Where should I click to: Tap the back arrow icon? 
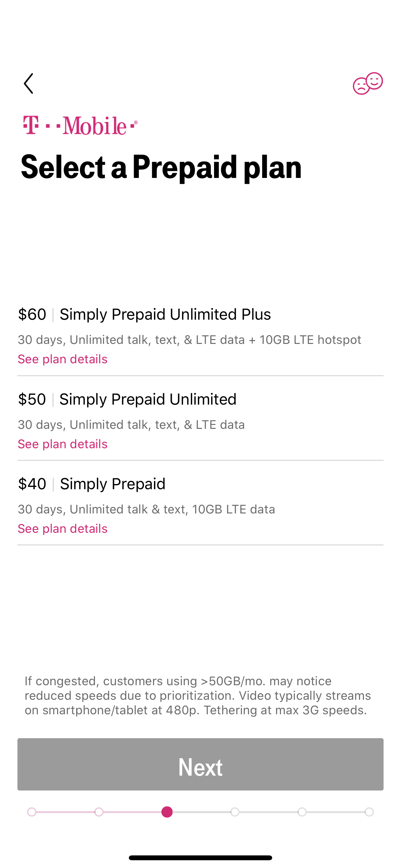[29, 83]
